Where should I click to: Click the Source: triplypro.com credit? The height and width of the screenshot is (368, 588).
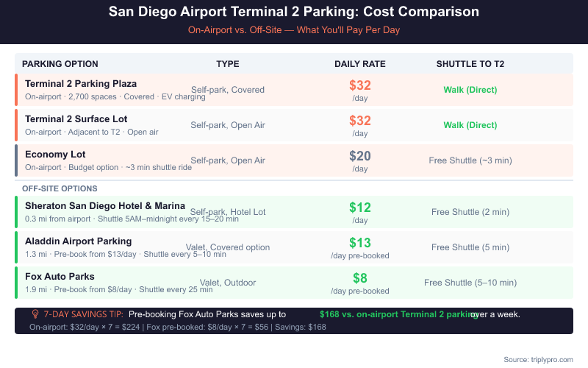[538, 359]
